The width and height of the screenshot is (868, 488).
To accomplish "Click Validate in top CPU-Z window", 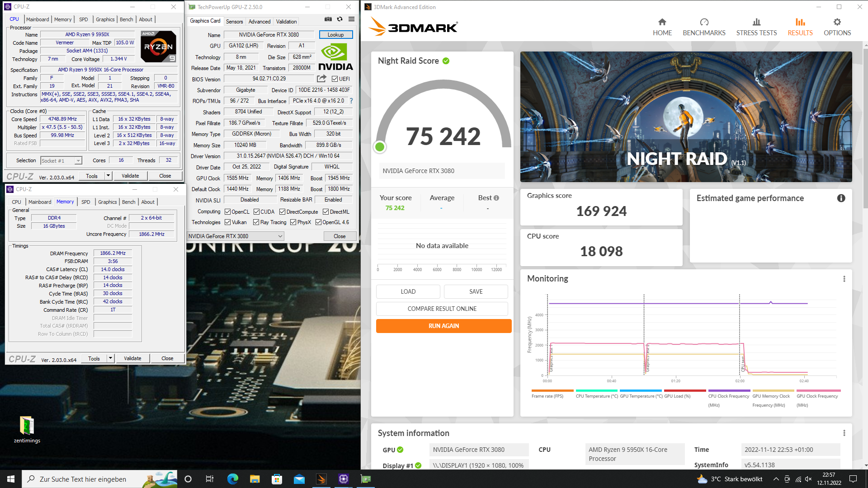I will coord(130,176).
